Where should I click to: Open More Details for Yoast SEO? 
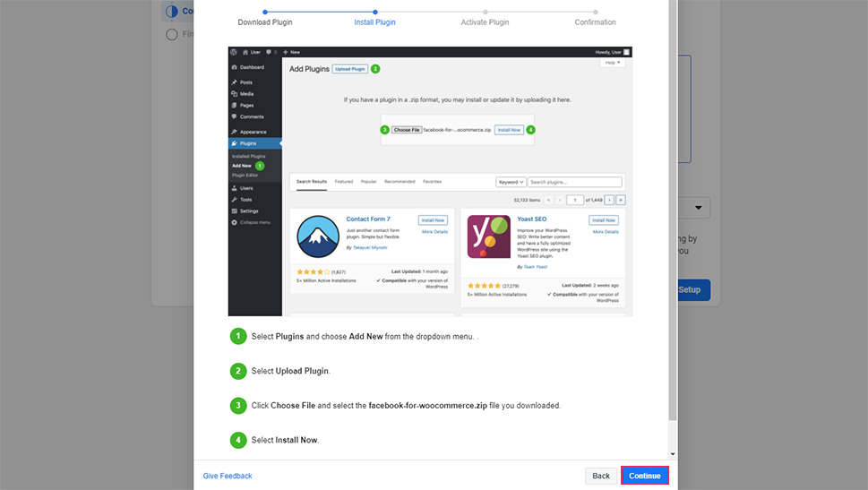coord(606,232)
